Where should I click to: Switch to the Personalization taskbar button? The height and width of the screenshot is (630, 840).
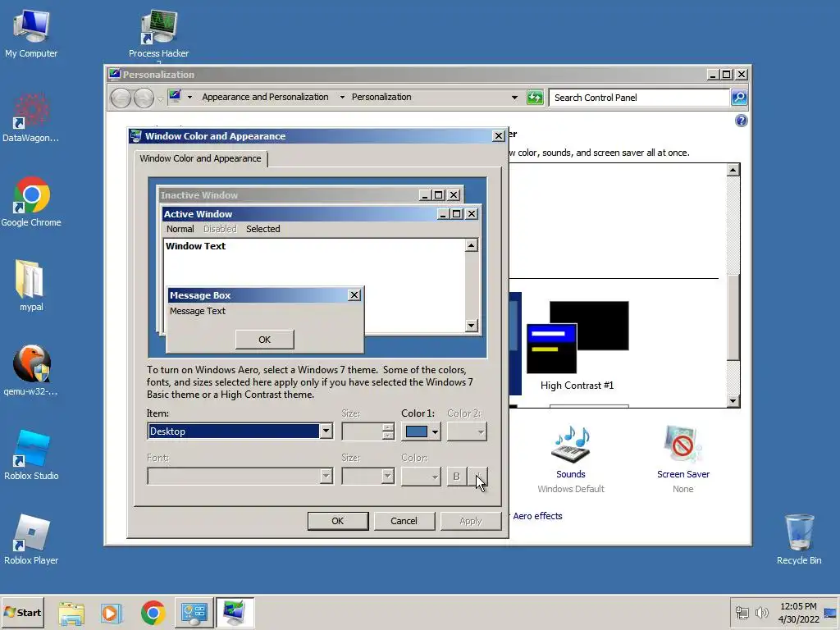click(x=235, y=613)
